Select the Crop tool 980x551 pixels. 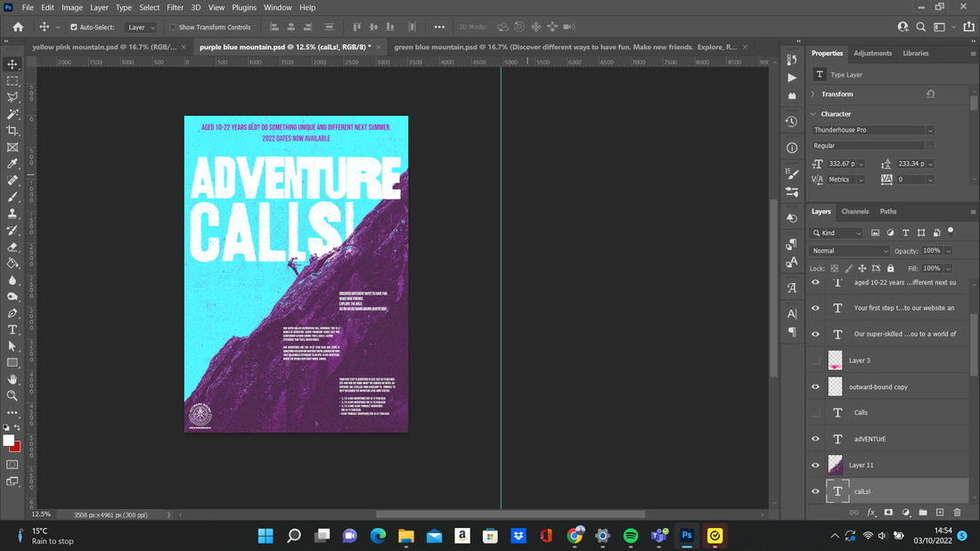click(x=12, y=131)
